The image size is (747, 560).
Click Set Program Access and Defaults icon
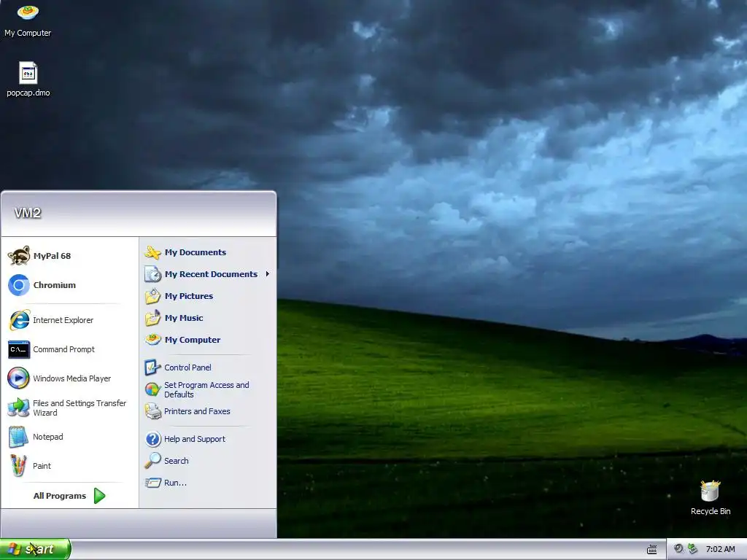(x=153, y=389)
